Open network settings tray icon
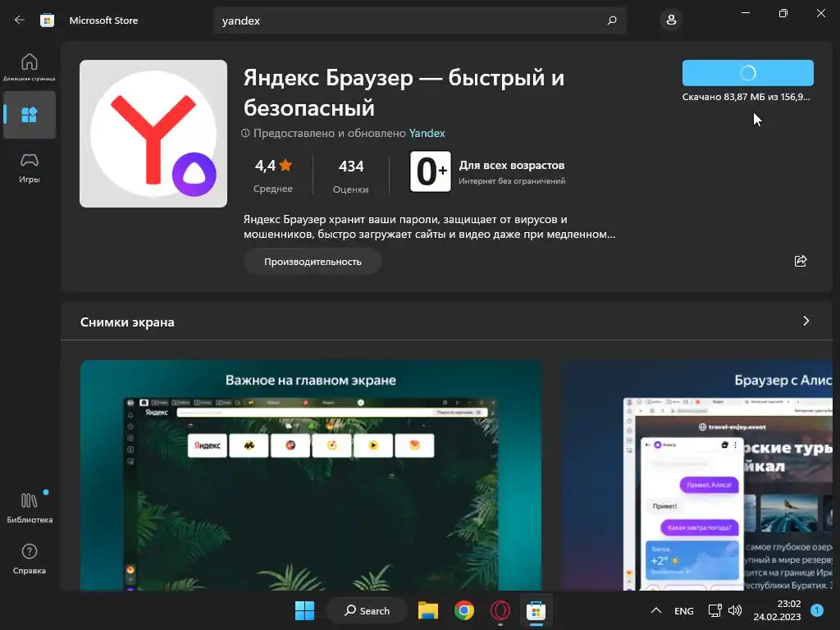Viewport: 840px width, 630px height. coord(714,610)
